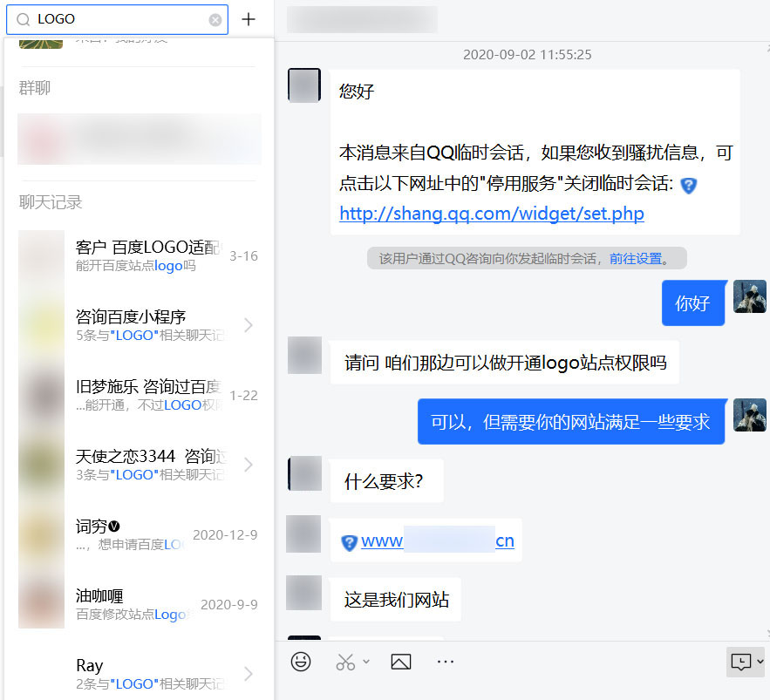Open the more tools ellipsis
The width and height of the screenshot is (770, 700).
tap(446, 662)
